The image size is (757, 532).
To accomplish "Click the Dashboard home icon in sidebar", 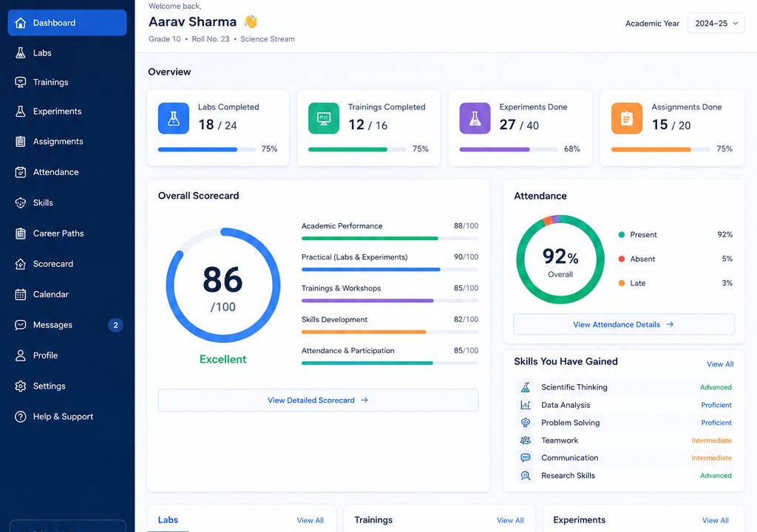I will [20, 23].
